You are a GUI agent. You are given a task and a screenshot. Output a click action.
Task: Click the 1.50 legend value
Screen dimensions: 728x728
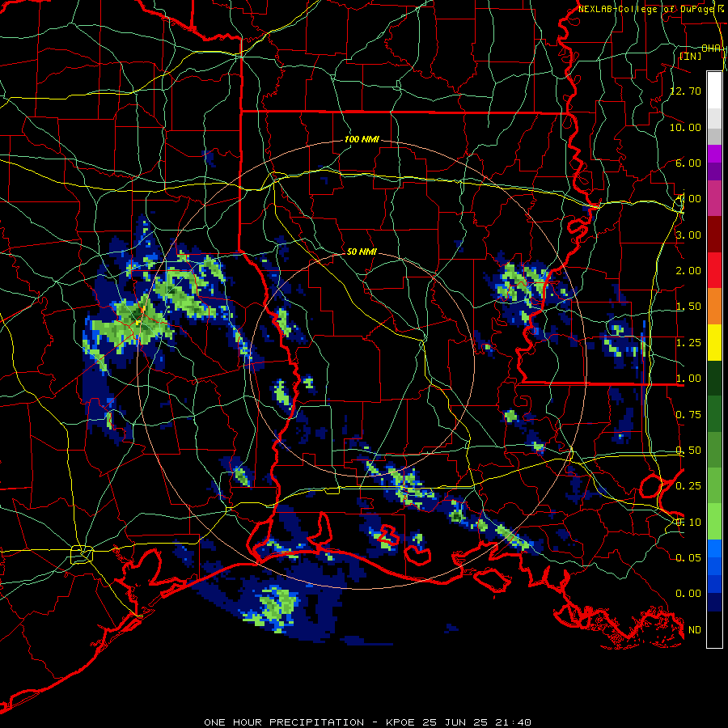click(x=688, y=307)
